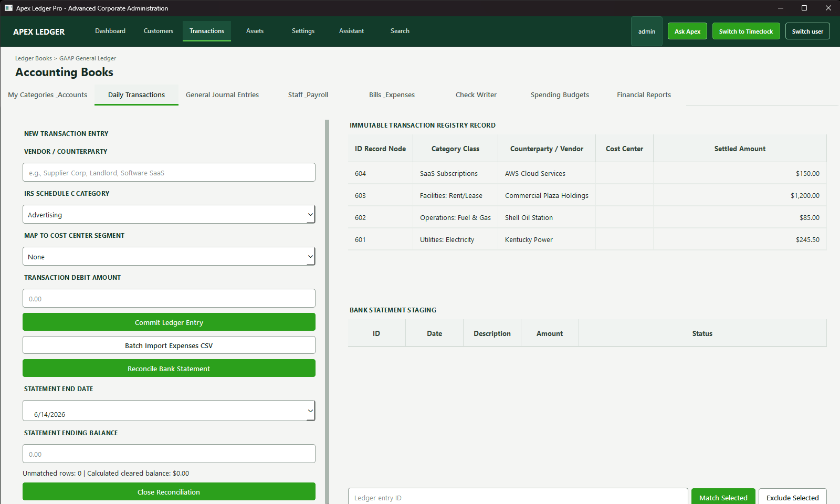
Task: Click the Category Class column header
Action: pos(455,149)
